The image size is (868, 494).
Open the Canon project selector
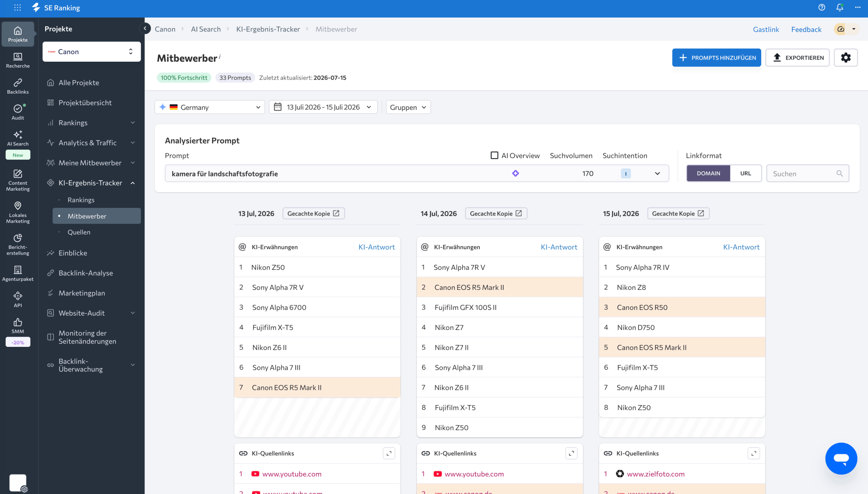(x=92, y=52)
